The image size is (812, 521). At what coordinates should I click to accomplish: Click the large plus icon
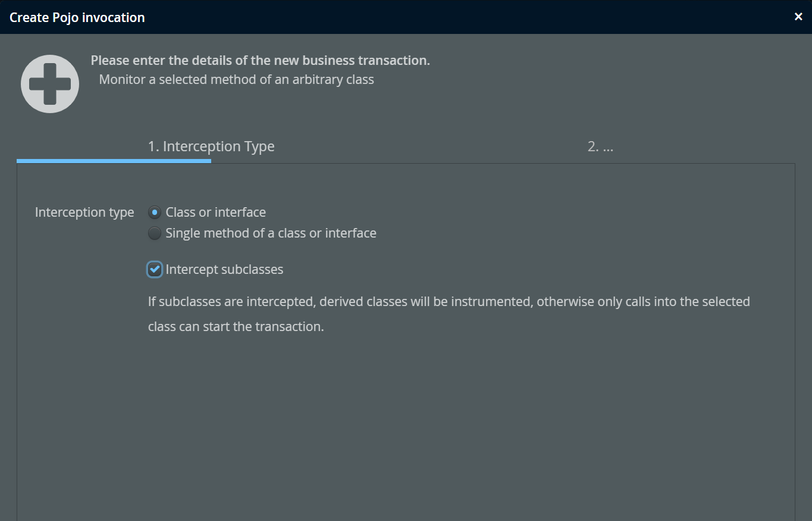point(50,84)
